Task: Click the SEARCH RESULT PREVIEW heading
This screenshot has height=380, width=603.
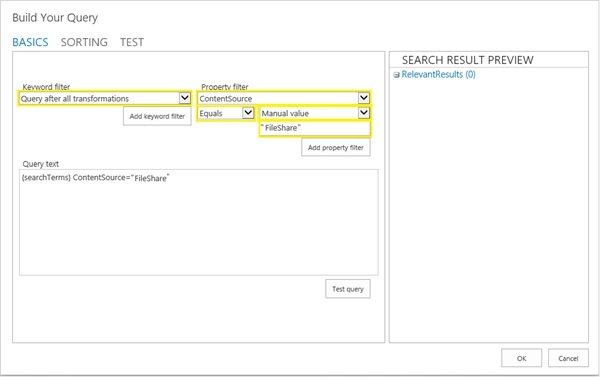Action: pos(468,60)
